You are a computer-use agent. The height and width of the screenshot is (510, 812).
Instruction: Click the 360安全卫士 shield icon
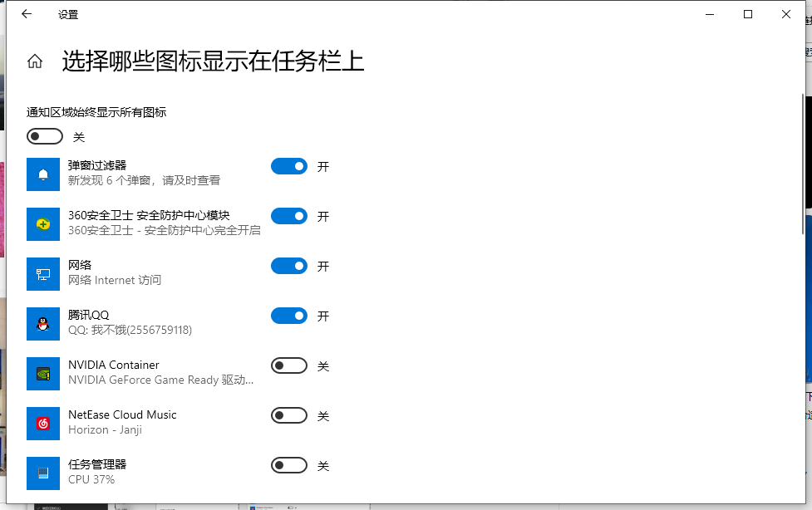pyautogui.click(x=43, y=223)
